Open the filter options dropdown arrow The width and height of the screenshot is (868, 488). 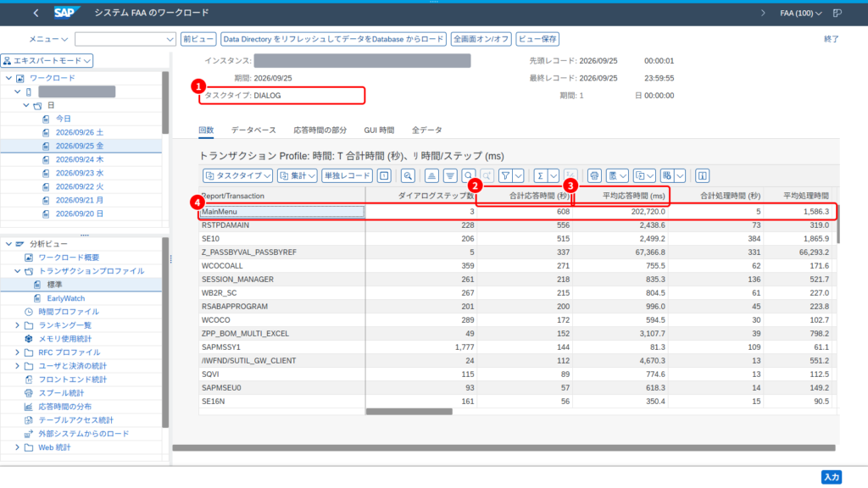click(x=518, y=176)
